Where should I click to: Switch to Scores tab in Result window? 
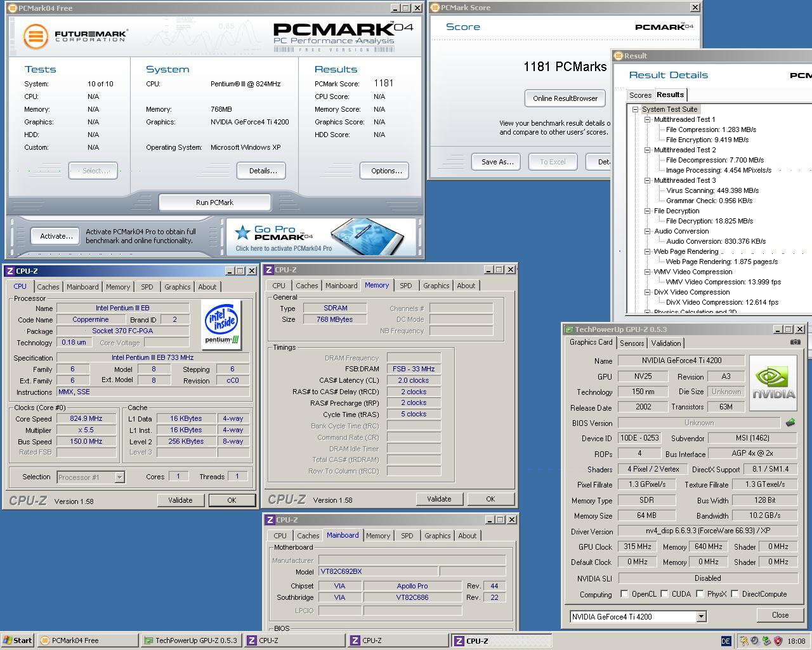(641, 95)
